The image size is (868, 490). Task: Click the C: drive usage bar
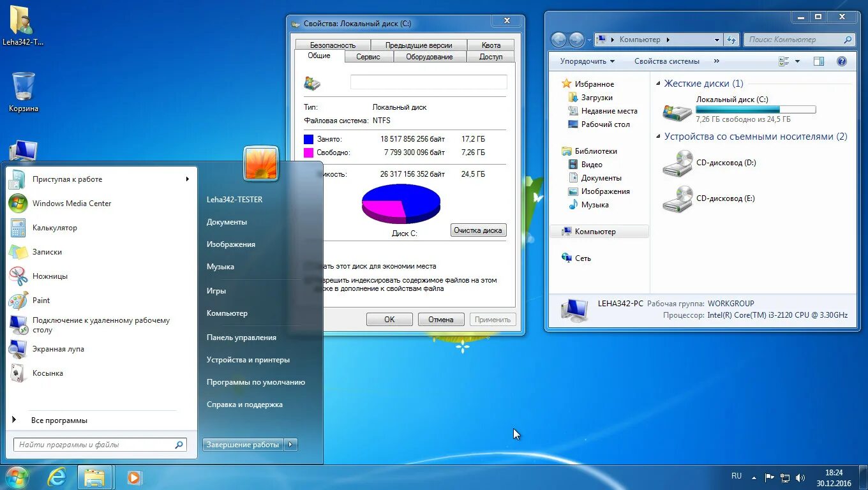[756, 110]
